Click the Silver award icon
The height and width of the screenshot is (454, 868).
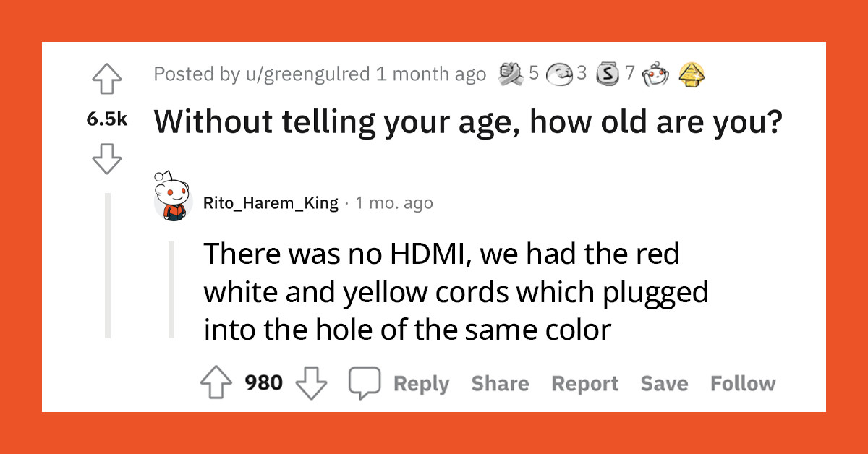606,74
